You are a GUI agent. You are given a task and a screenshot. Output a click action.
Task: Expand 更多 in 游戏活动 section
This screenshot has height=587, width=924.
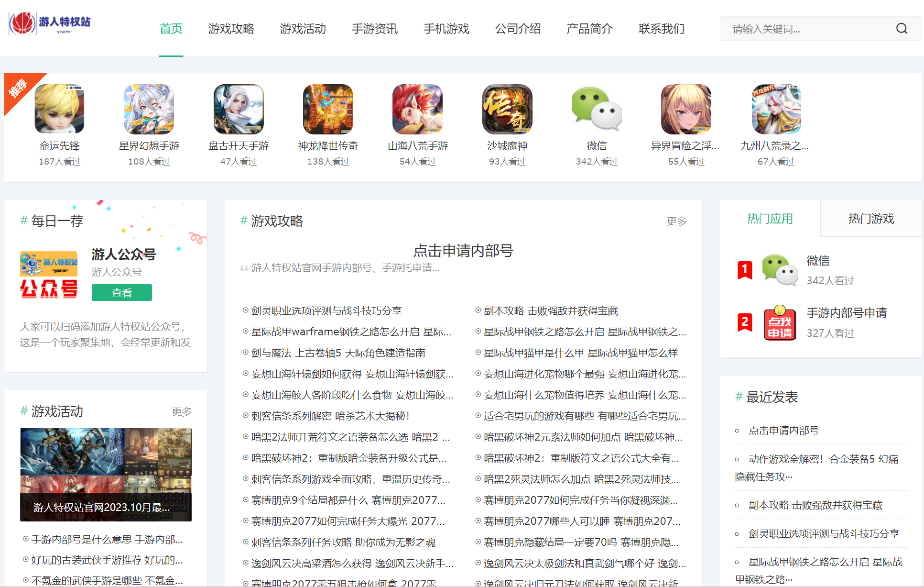point(182,411)
